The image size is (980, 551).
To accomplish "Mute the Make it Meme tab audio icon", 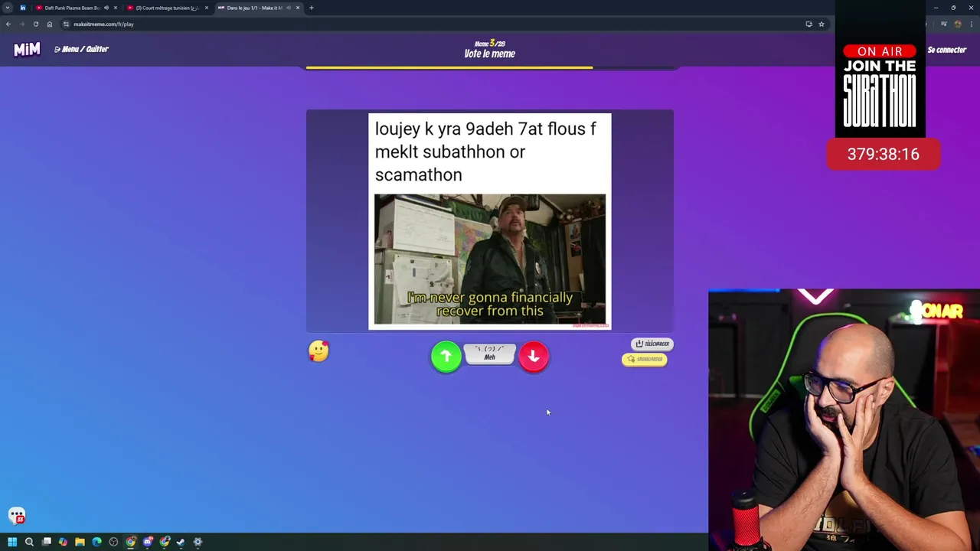I will click(289, 8).
